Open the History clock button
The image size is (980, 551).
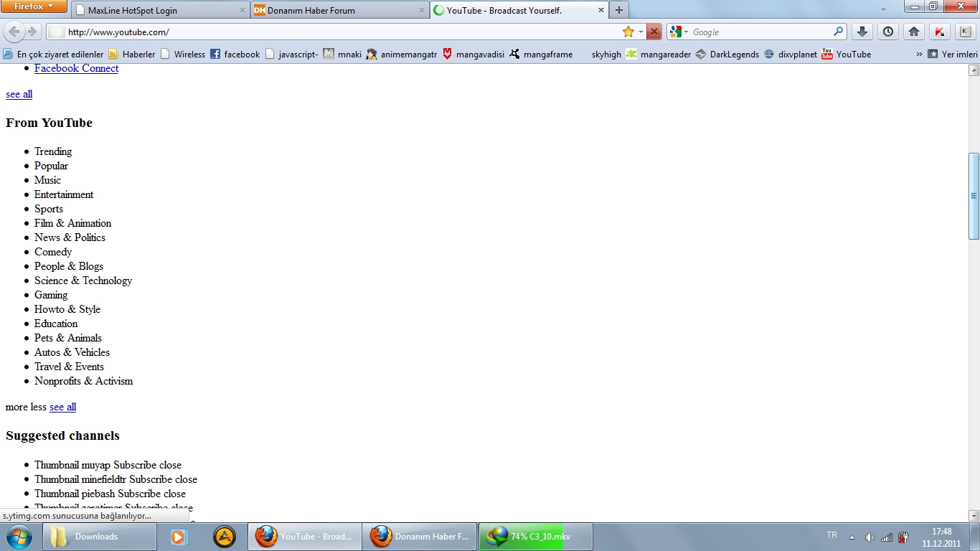click(x=888, y=32)
